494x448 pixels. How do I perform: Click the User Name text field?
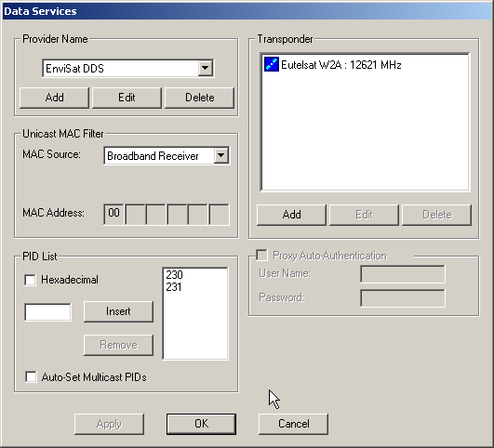tap(403, 274)
